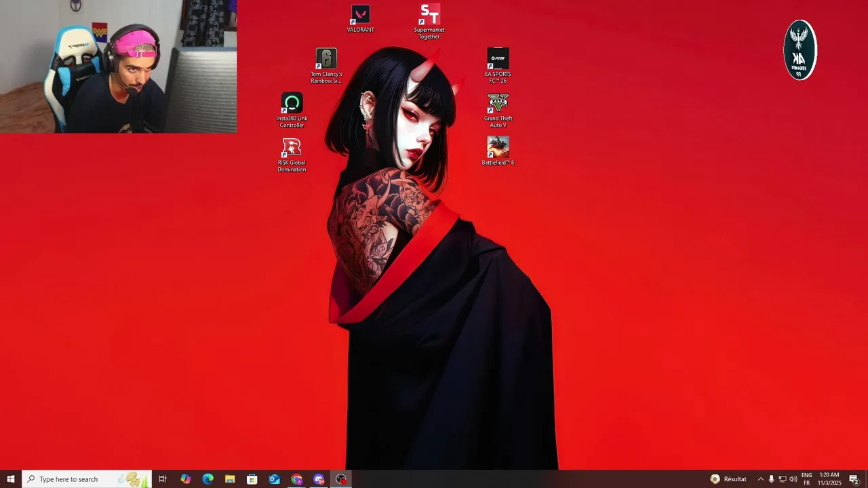The height and width of the screenshot is (488, 868).
Task: Select the Supermarket Together desktop icon
Action: (429, 22)
